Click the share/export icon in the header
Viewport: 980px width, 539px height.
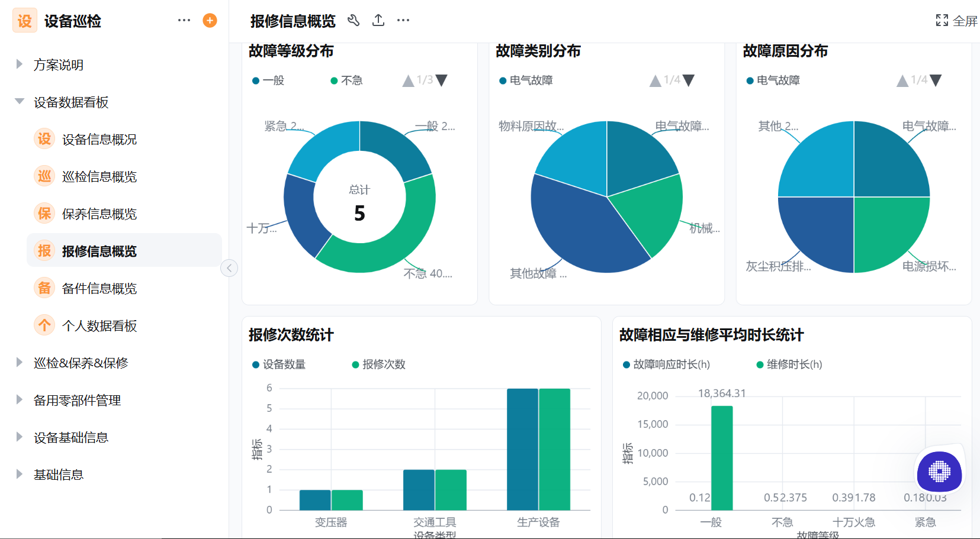[x=378, y=20]
